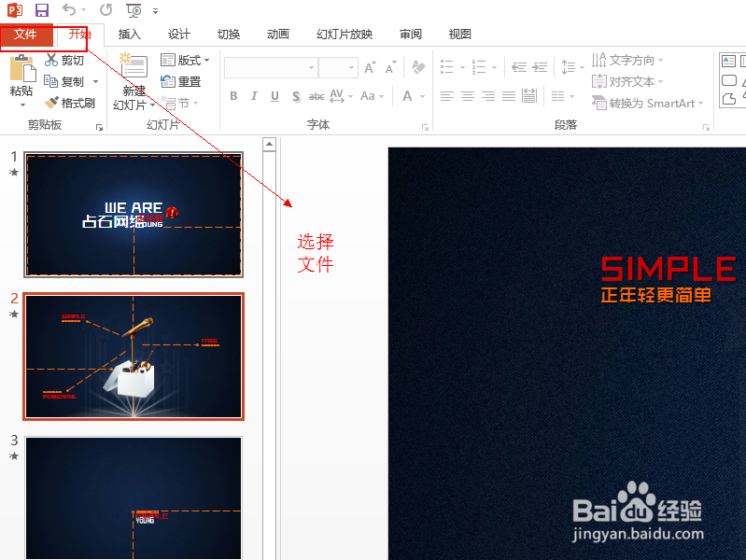Click the Save icon in quick access toolbar
The height and width of the screenshot is (560, 746).
pos(41,10)
